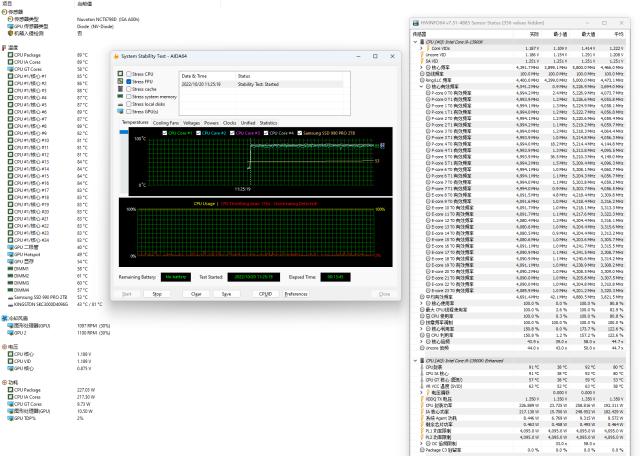This screenshot has width=640, height=456.
Task: Click the P-core 0 T0 clock icon
Action: pyautogui.click(x=428, y=93)
